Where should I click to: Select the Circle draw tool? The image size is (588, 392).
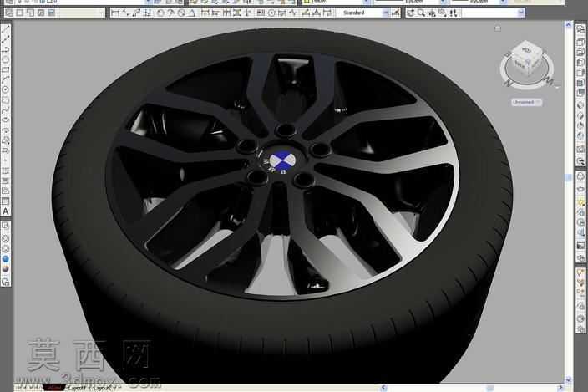click(6, 89)
